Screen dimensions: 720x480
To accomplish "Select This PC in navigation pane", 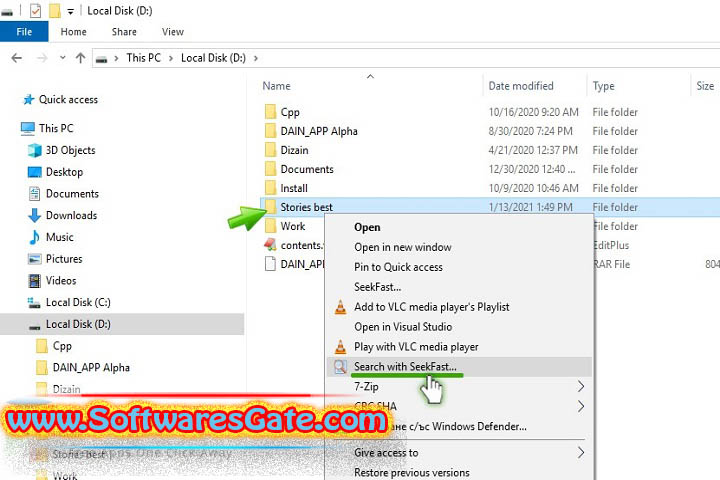I will (x=56, y=128).
